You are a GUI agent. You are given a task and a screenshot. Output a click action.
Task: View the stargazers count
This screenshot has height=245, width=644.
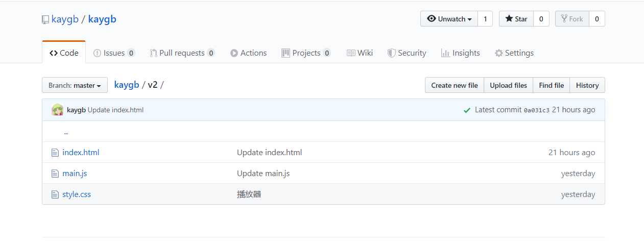(541, 19)
